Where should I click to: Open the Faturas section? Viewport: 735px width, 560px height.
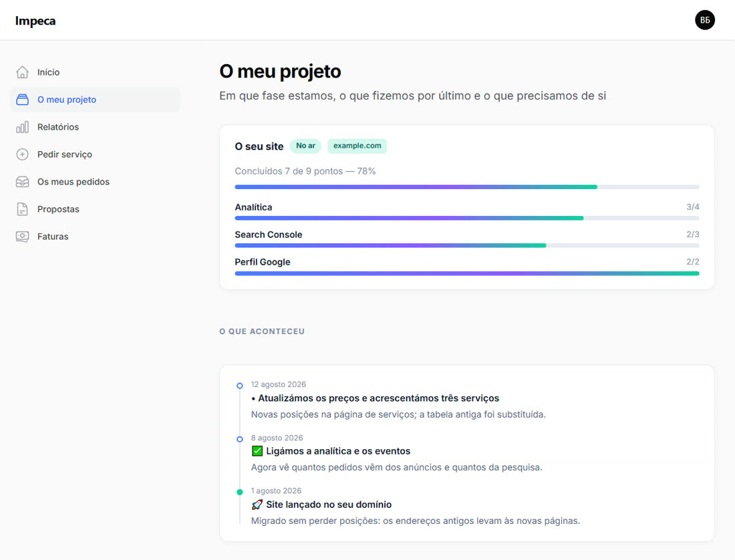click(95, 237)
